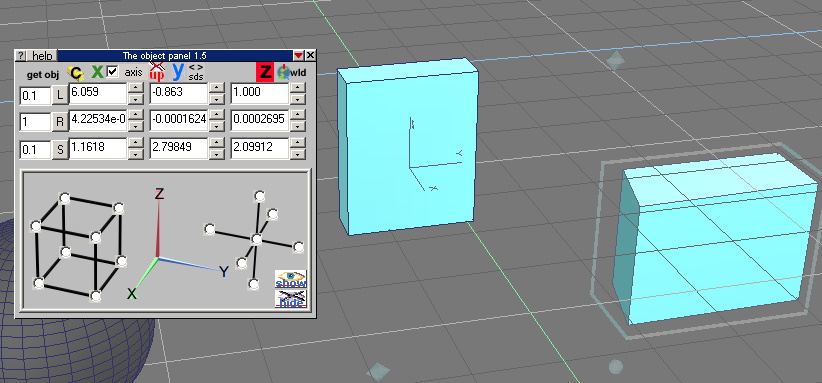Decrease scale Z value 2.09912 using down arrow
The width and height of the screenshot is (822, 383).
pyautogui.click(x=297, y=154)
